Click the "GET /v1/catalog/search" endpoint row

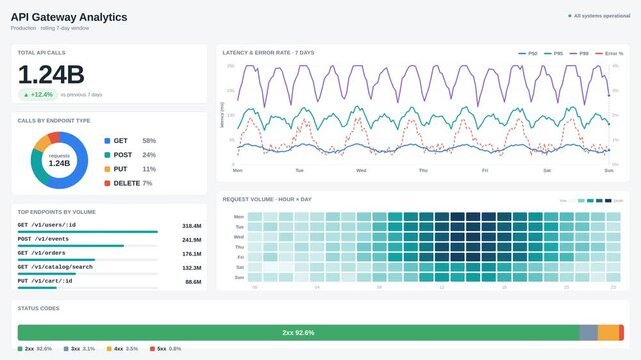point(110,270)
